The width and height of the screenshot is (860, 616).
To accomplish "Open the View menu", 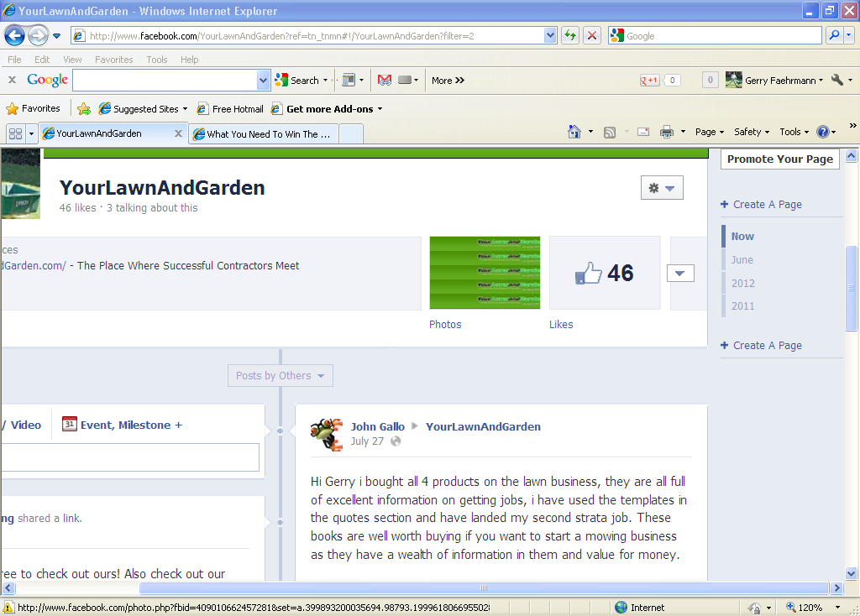I will 72,60.
